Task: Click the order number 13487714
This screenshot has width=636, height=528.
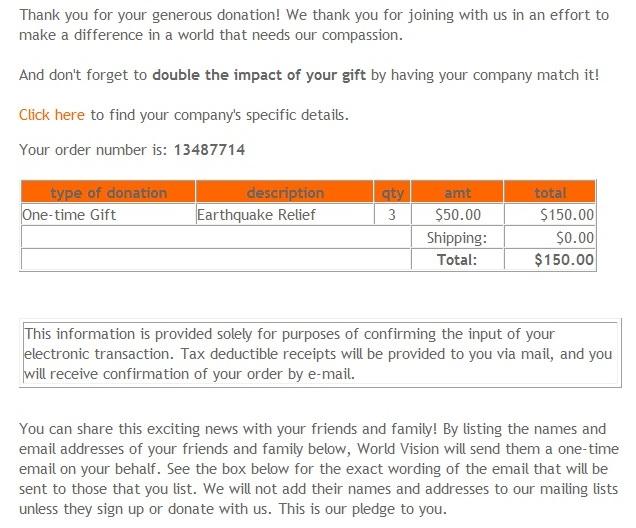Action: [209, 150]
